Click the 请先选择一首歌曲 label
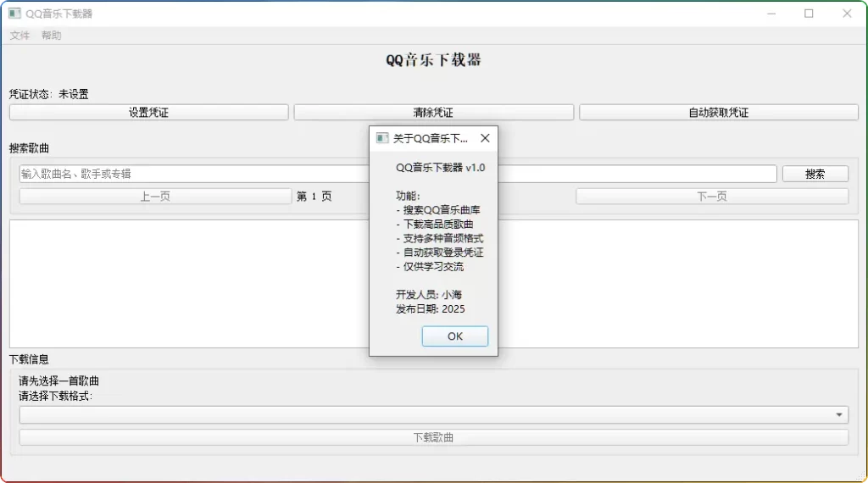868x483 pixels. point(58,380)
